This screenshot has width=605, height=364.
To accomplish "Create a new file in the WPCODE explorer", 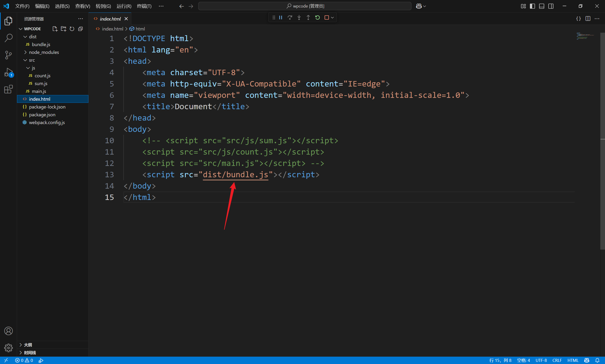I will 55,29.
